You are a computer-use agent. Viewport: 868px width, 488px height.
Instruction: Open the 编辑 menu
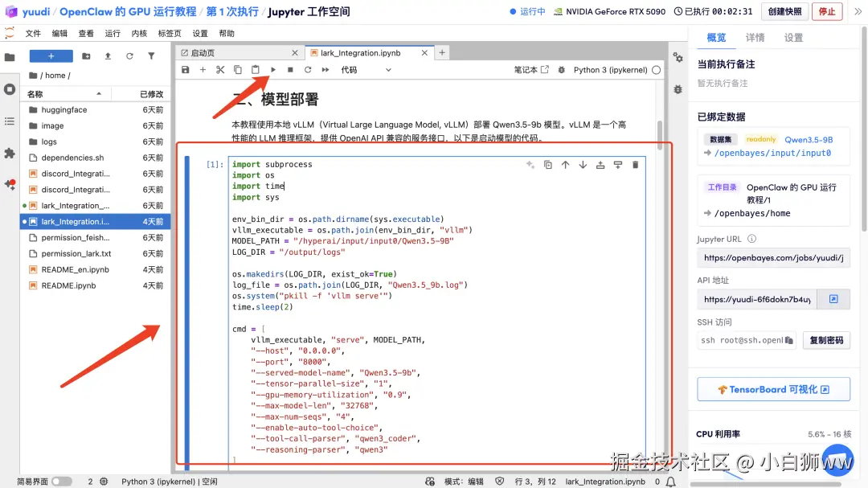[x=59, y=33]
